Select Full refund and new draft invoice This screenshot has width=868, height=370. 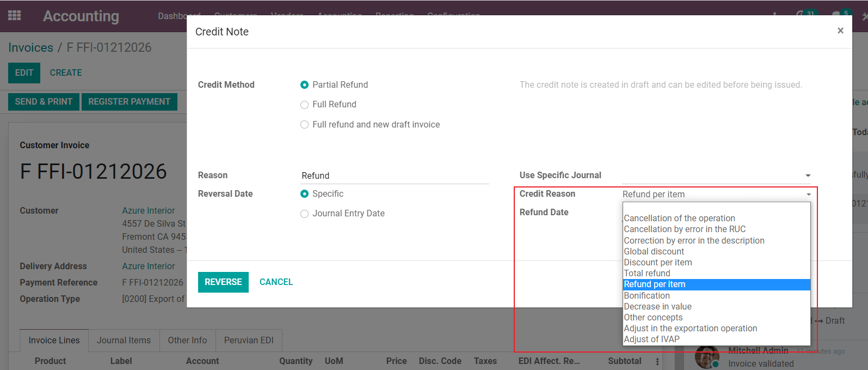point(305,125)
